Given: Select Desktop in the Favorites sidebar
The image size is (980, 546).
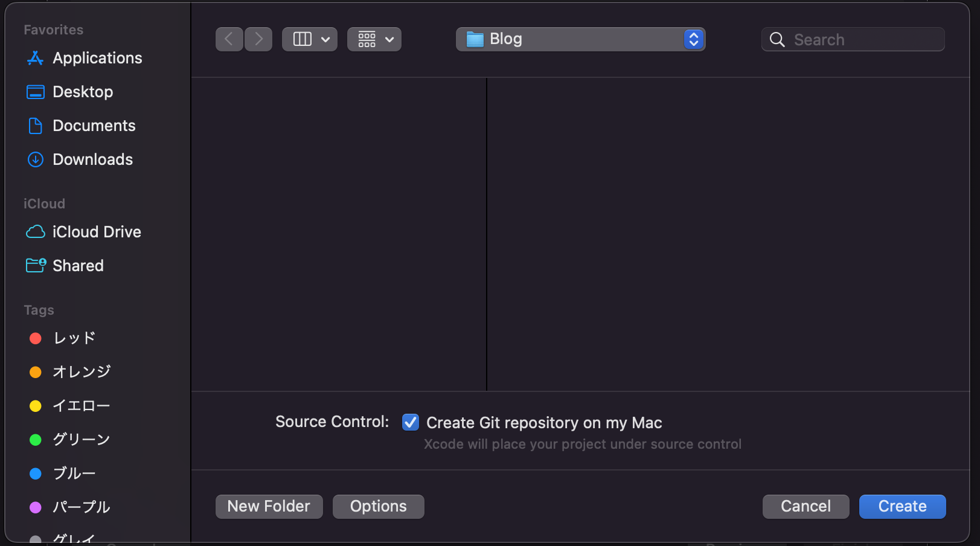Looking at the screenshot, I should coord(83,91).
